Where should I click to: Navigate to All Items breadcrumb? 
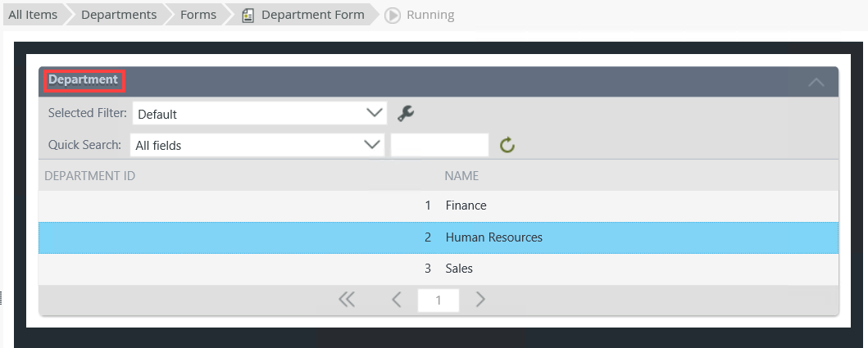coord(33,15)
